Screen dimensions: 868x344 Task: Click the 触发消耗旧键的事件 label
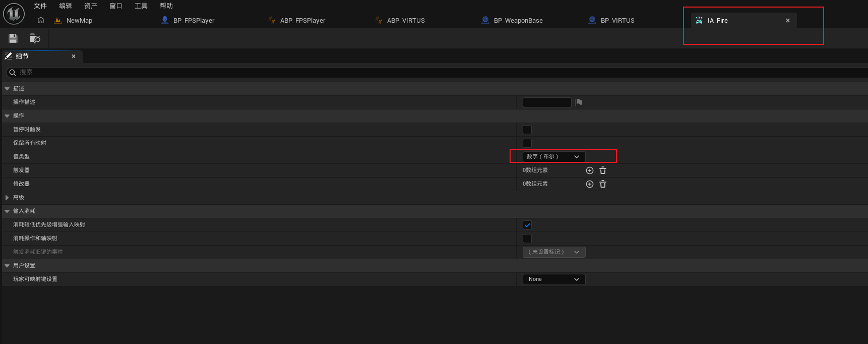38,252
